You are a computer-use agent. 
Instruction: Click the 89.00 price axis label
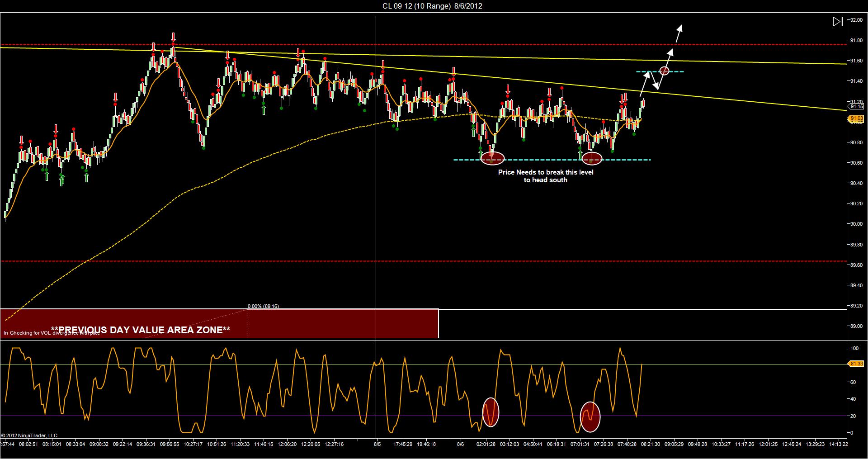pyautogui.click(x=856, y=326)
